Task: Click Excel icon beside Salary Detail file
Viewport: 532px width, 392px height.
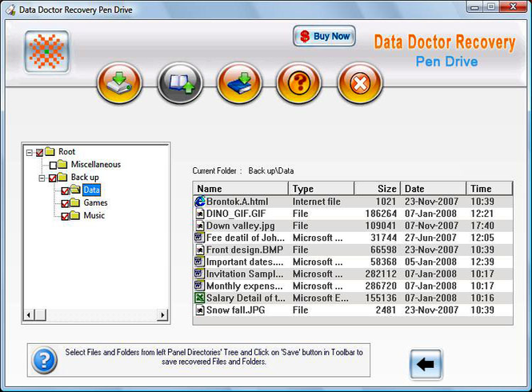Action: (x=199, y=298)
